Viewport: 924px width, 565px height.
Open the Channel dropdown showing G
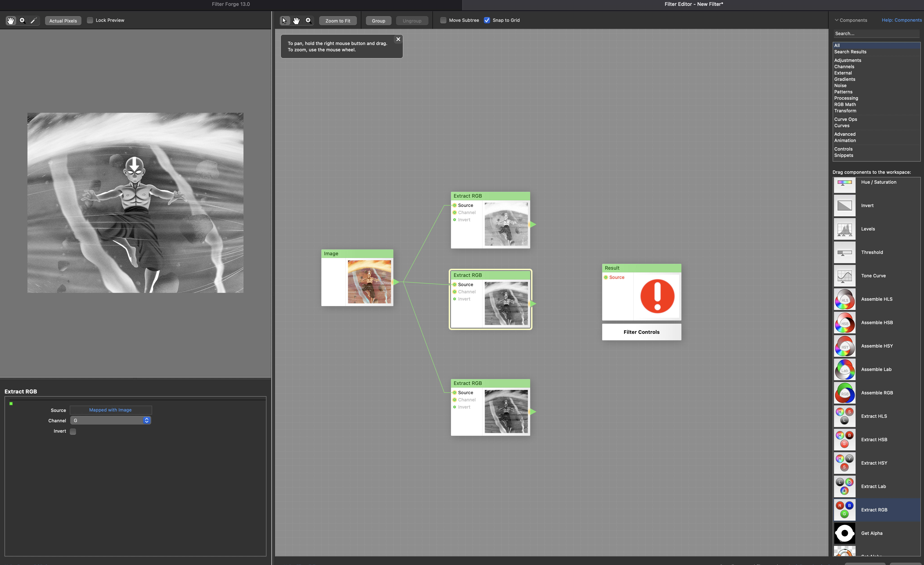tap(111, 420)
